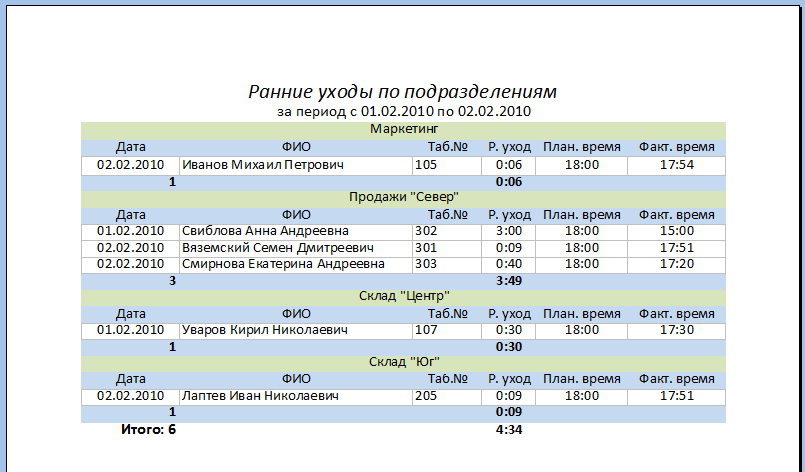This screenshot has width=805, height=472.
Task: Select the 'Склад "Центр"' department header
Action: tap(404, 296)
